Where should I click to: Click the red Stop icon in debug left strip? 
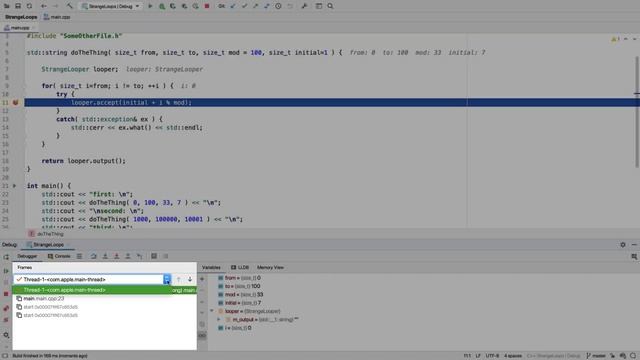[6, 294]
